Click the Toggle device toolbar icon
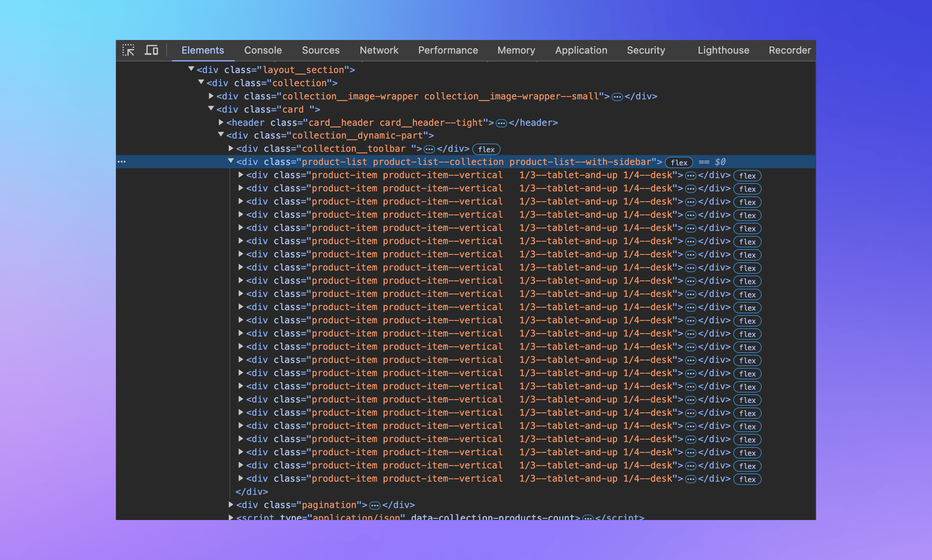 (x=152, y=50)
